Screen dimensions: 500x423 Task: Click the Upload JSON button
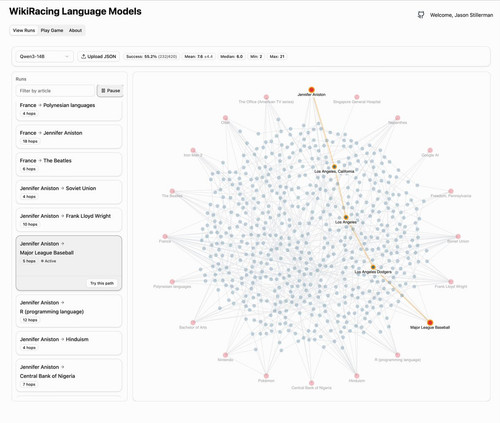pyautogui.click(x=99, y=56)
